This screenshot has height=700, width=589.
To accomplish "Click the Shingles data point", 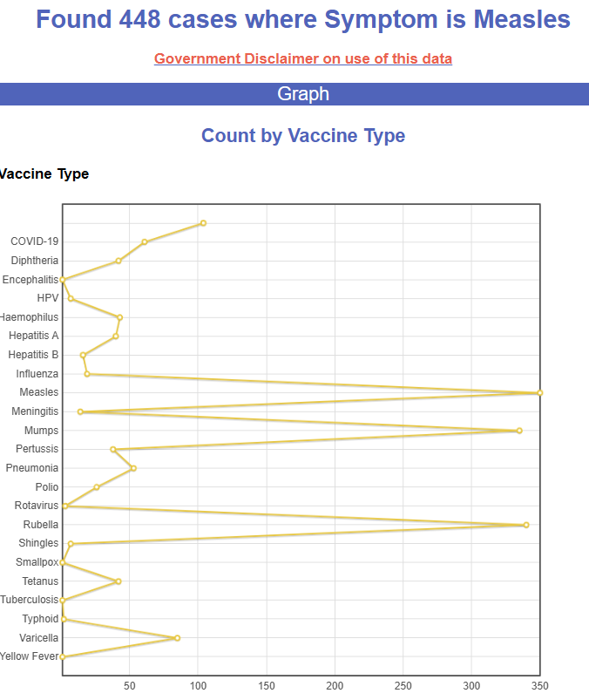I will [71, 544].
